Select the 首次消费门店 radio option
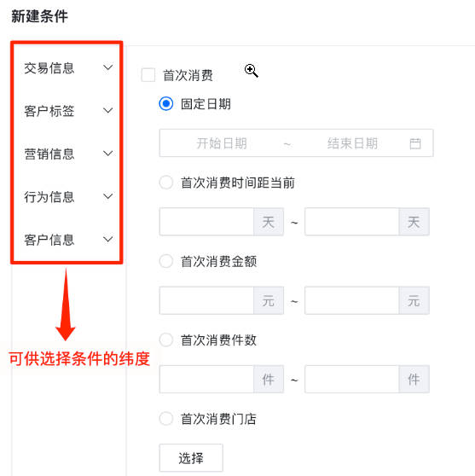Screen dimensions: 475x476 (x=166, y=419)
